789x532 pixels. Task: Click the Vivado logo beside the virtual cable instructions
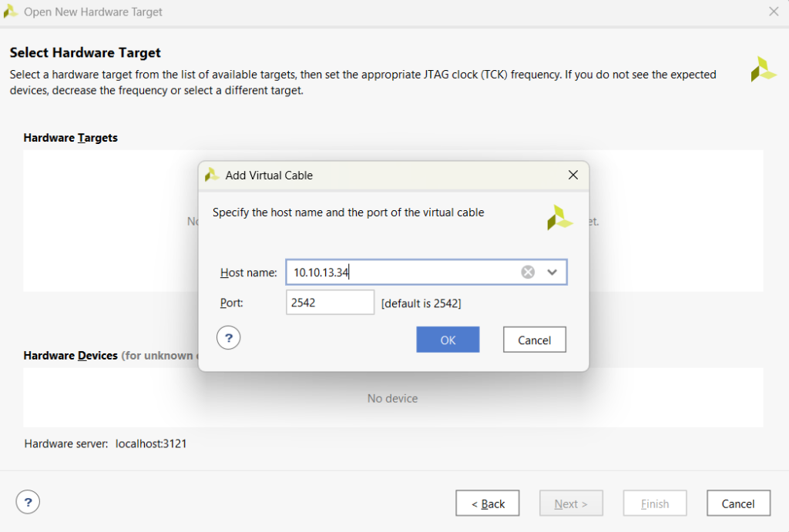pos(559,217)
